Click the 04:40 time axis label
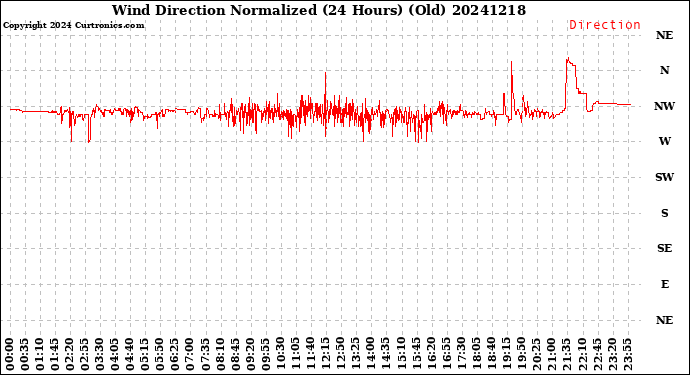The height and width of the screenshot is (375, 690). coord(130,355)
